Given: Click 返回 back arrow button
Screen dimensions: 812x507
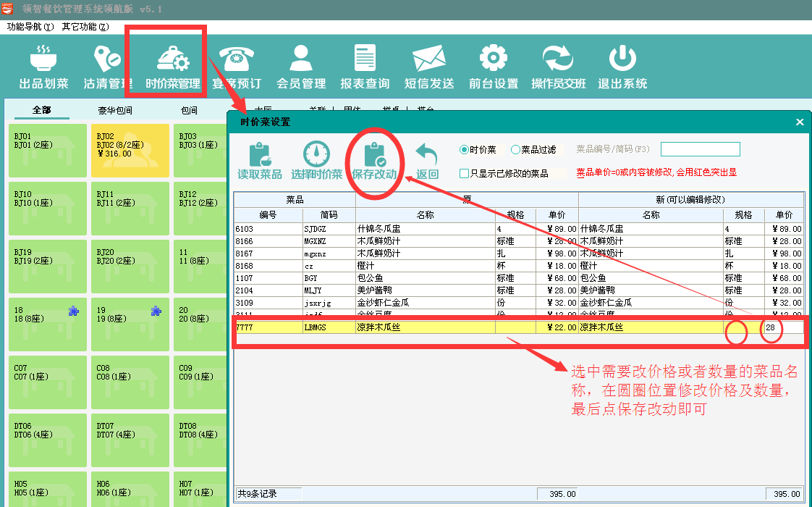Looking at the screenshot, I should (x=427, y=161).
